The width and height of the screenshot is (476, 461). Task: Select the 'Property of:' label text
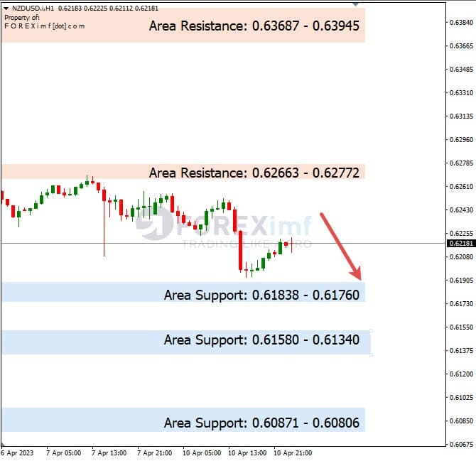[22, 18]
